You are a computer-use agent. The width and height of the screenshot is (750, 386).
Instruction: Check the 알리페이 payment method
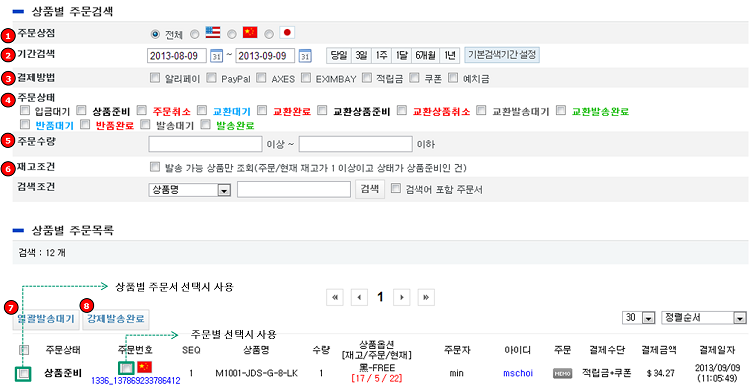click(x=154, y=77)
